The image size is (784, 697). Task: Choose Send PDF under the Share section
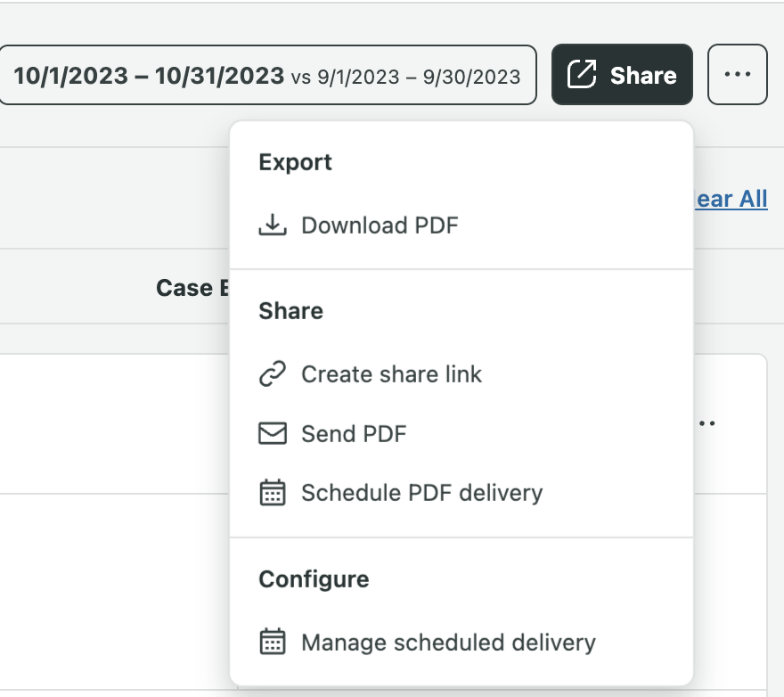(355, 433)
